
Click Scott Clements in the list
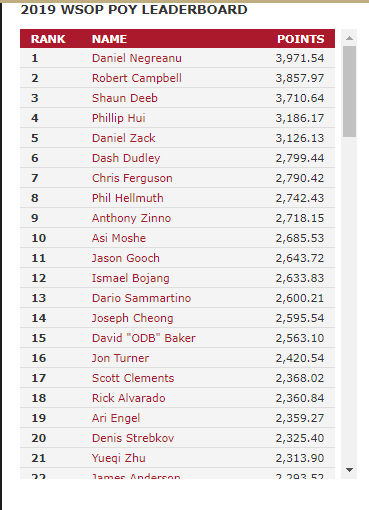[133, 378]
